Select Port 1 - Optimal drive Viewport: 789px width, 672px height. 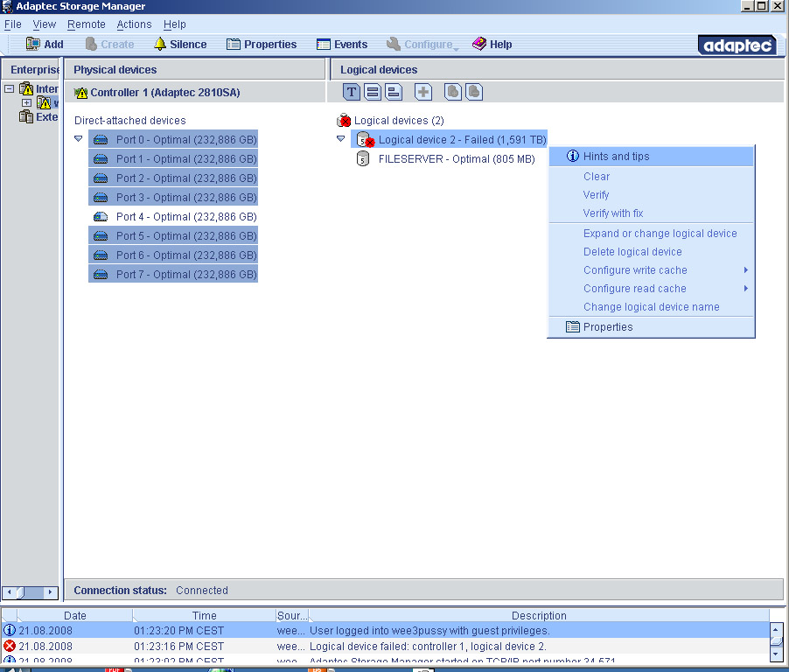pos(173,158)
